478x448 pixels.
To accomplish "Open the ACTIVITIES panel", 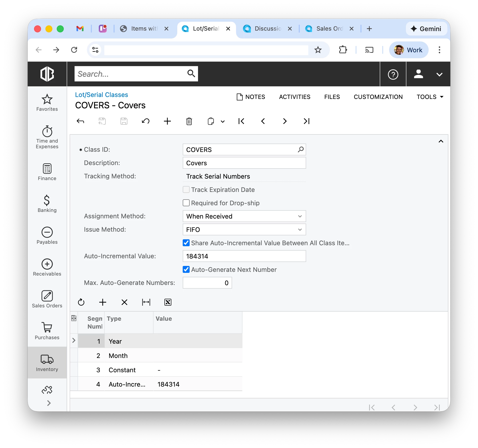I will 295,97.
